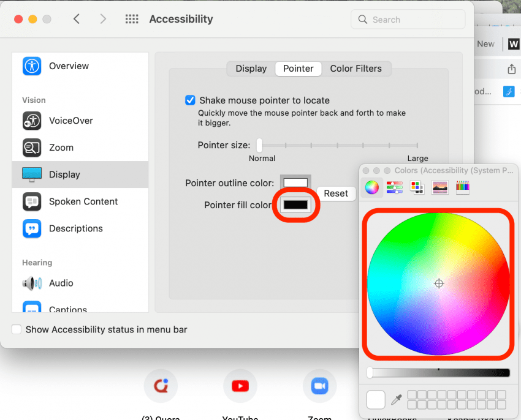Open the Pencils color mode

click(462, 187)
